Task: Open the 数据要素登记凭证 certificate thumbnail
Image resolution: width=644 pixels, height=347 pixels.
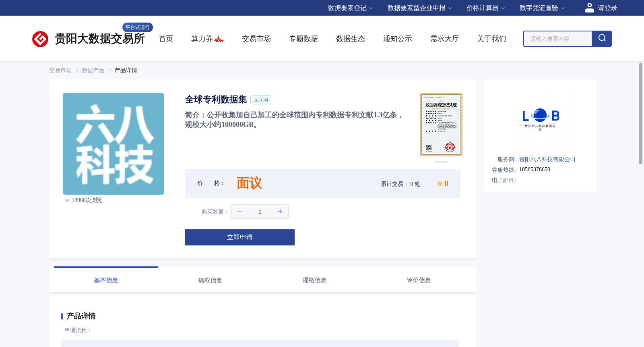Action: [x=441, y=125]
